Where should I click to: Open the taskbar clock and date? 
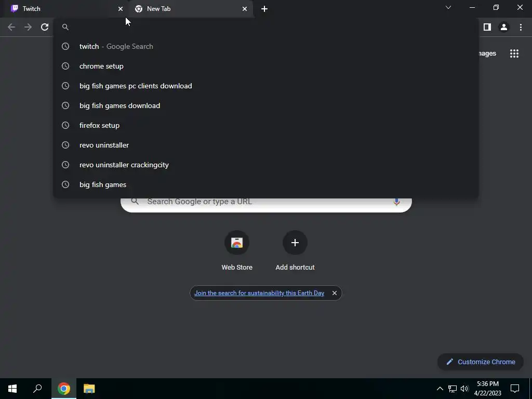coord(487,389)
